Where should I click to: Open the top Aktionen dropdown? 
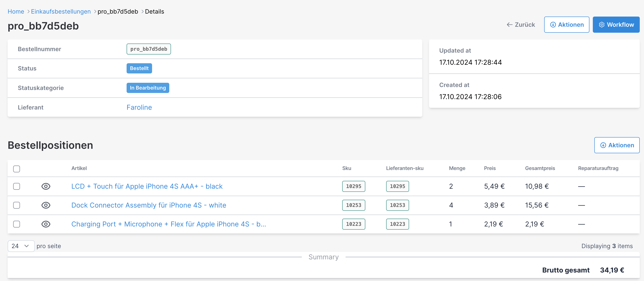click(566, 25)
